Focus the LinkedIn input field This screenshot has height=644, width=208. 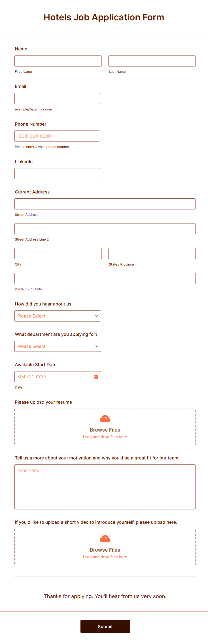click(58, 173)
